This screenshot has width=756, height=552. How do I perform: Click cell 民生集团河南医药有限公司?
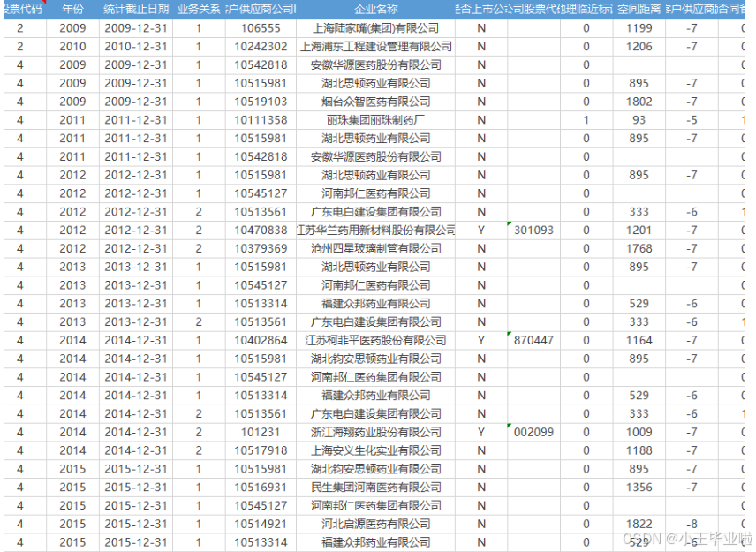coord(375,488)
